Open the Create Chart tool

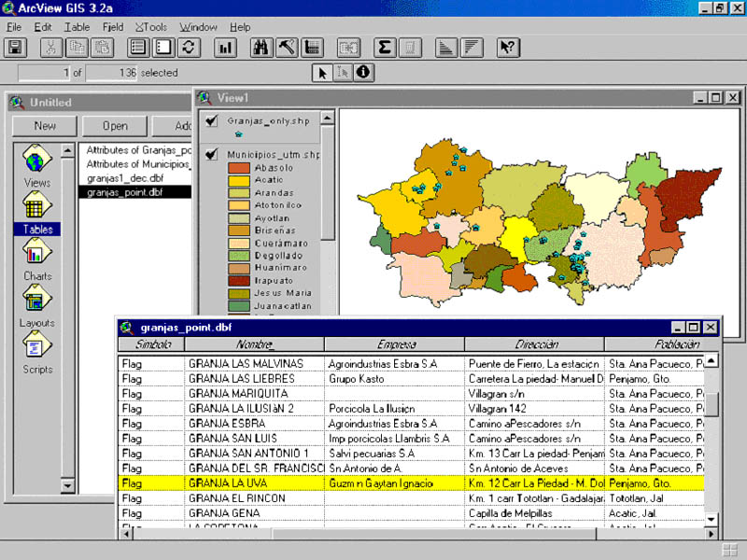pos(225,48)
